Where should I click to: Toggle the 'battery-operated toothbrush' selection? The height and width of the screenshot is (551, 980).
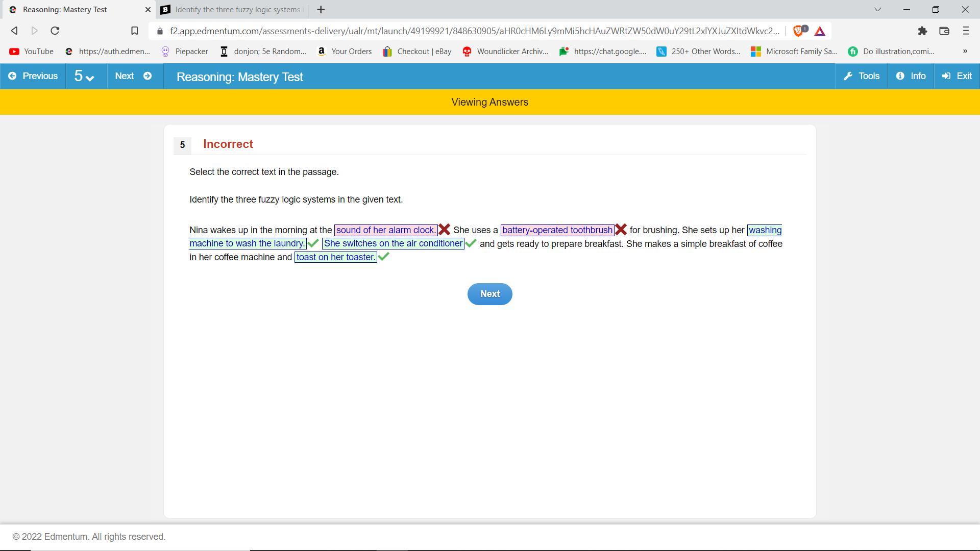pos(557,230)
